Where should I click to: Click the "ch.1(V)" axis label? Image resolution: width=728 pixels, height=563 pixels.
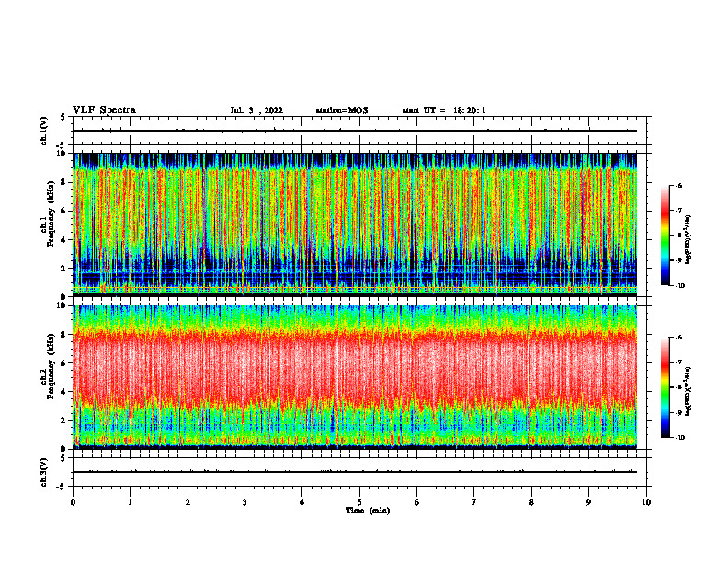tap(43, 131)
